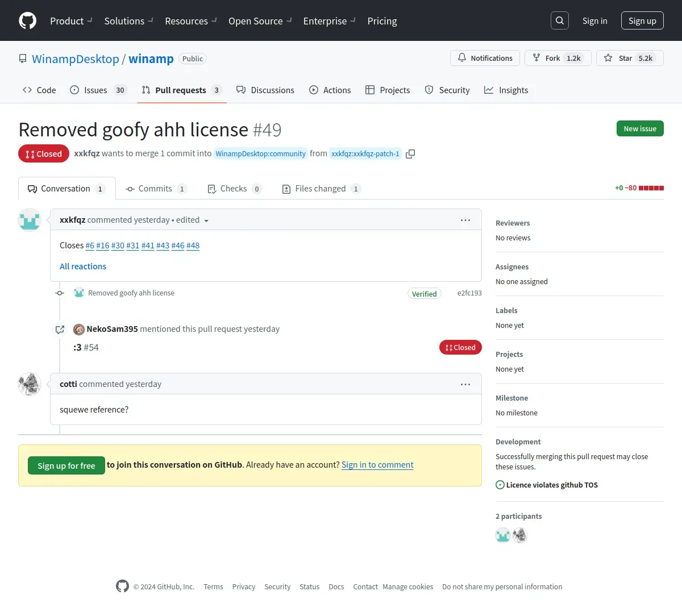Expand the Resources menu
The width and height of the screenshot is (682, 616).
click(191, 20)
